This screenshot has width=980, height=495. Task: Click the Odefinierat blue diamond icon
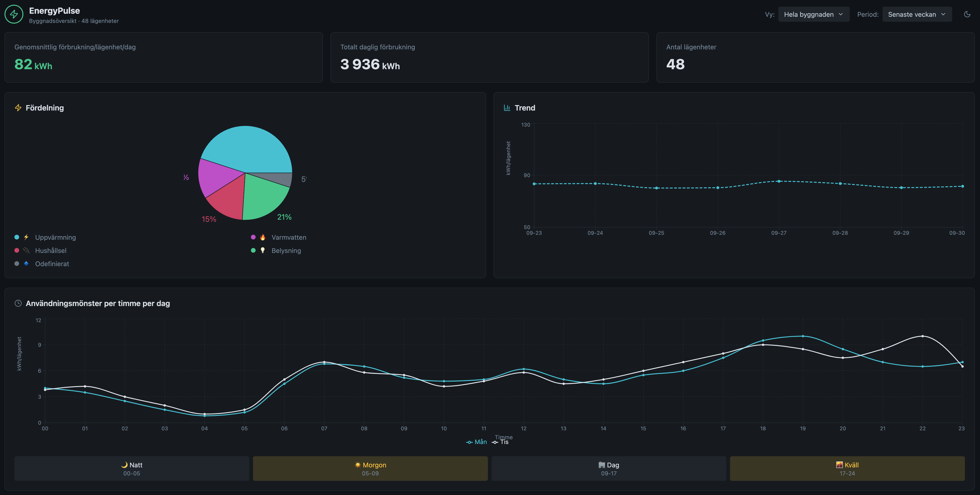pos(26,264)
